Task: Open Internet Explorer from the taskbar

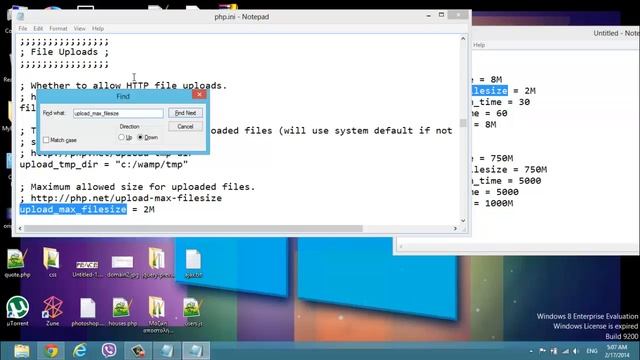Action: [80, 351]
